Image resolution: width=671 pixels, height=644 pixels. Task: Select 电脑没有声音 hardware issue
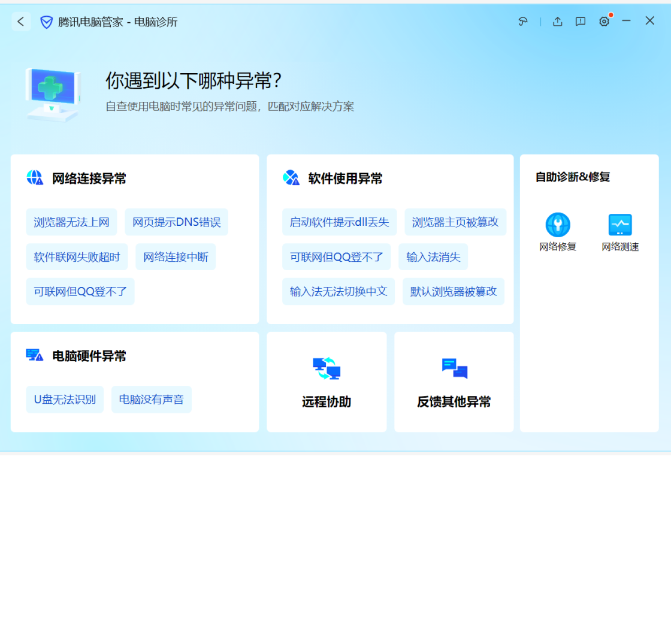pos(152,400)
